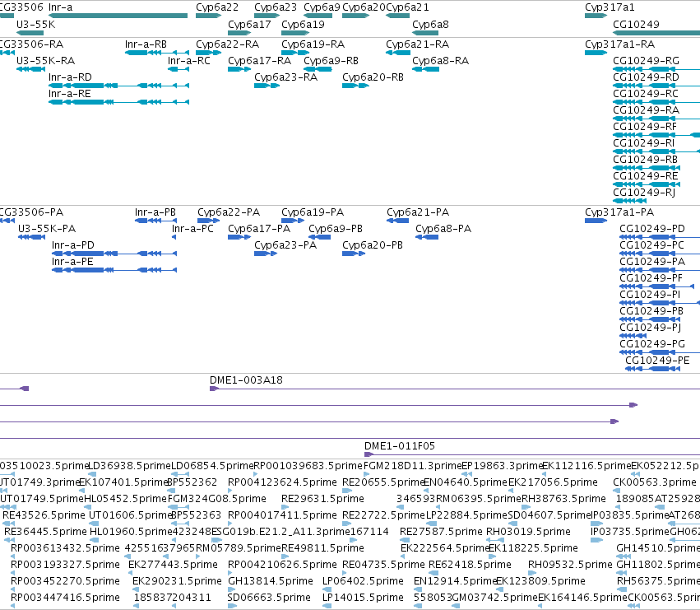Select EST RP004017411.5prime
Viewport: 700px width, 610px height.
[230, 524]
